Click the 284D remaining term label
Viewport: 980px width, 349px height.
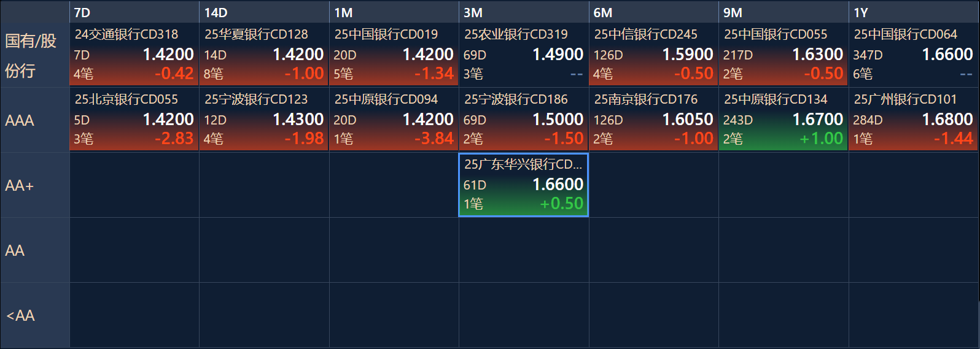pyautogui.click(x=868, y=120)
